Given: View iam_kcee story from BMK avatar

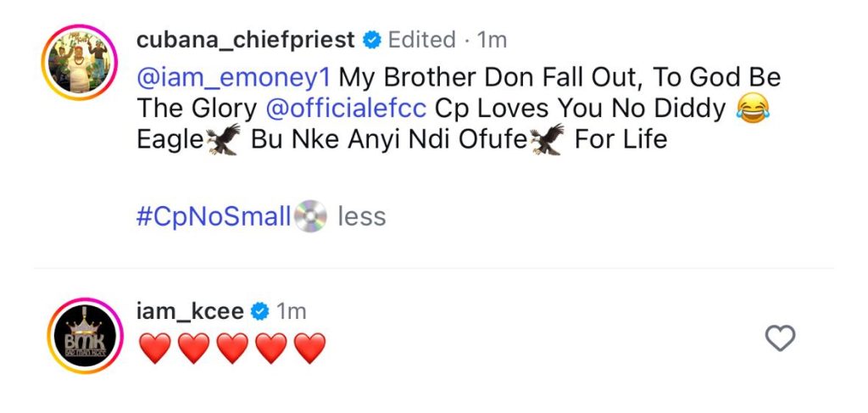Looking at the screenshot, I should (x=77, y=335).
